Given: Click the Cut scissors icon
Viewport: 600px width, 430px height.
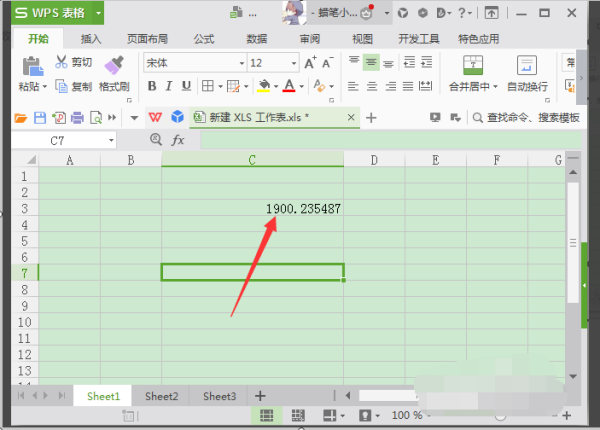Looking at the screenshot, I should point(61,62).
